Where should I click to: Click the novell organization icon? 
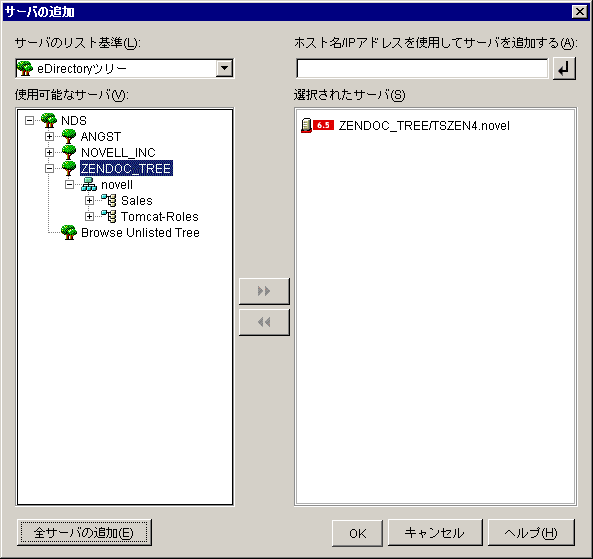click(x=89, y=184)
